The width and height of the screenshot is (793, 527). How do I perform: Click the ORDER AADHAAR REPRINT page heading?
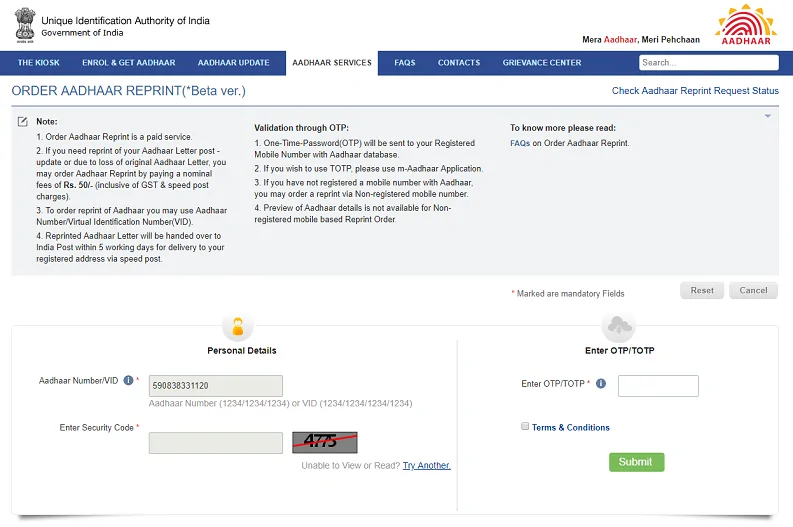point(128,91)
